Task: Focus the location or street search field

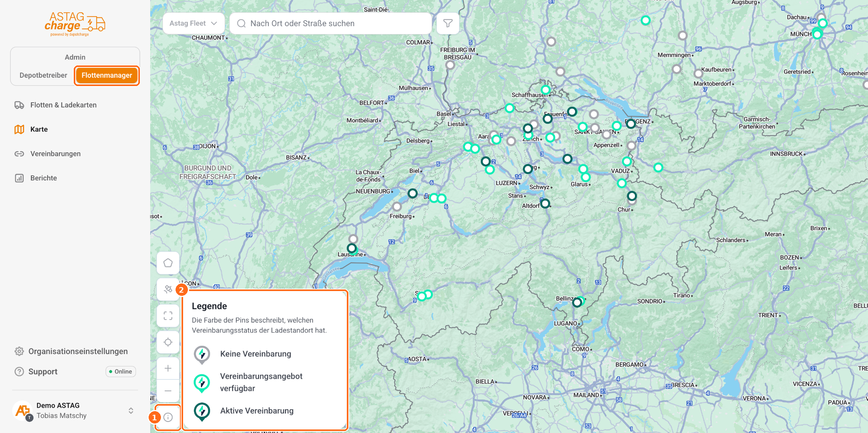Action: pos(331,23)
